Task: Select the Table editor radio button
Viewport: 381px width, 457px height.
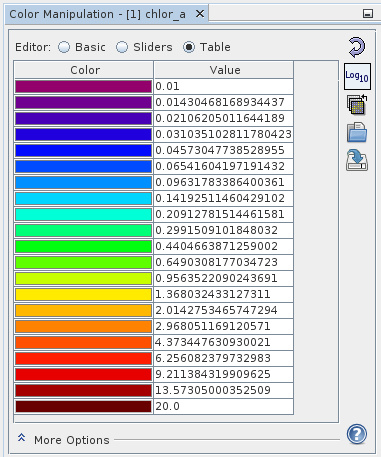Action: pyautogui.click(x=207, y=47)
